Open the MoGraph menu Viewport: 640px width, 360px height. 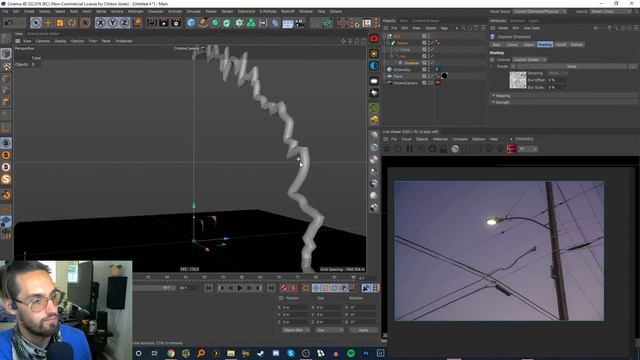136,11
